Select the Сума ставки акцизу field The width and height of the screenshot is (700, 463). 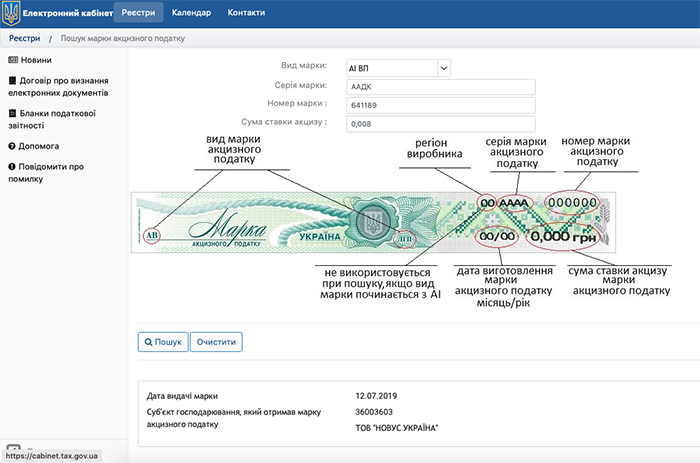[440, 125]
